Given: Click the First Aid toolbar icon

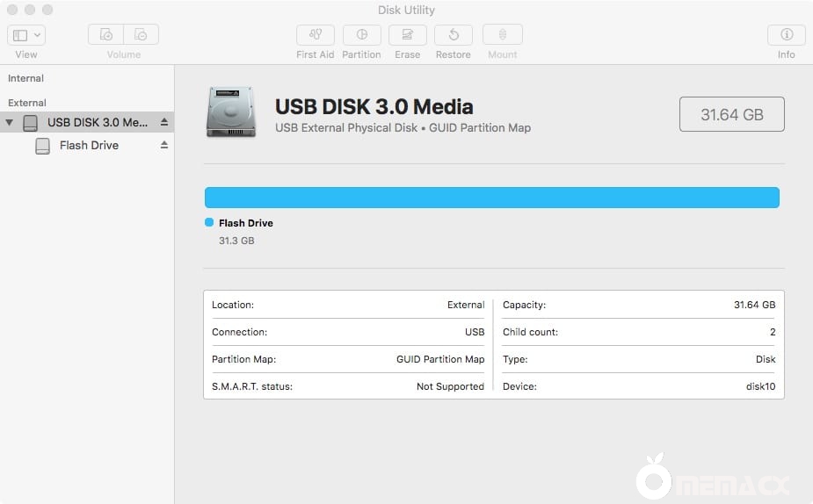Looking at the screenshot, I should tap(315, 35).
